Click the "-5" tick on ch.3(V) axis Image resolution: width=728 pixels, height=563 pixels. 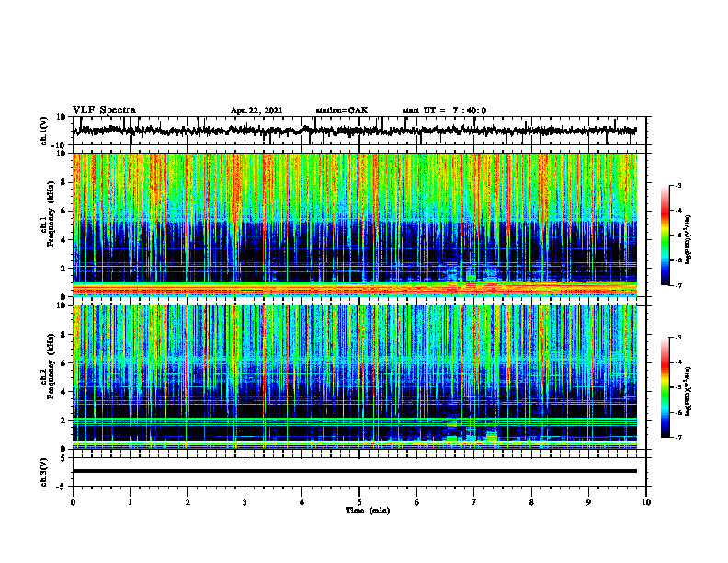coord(63,487)
